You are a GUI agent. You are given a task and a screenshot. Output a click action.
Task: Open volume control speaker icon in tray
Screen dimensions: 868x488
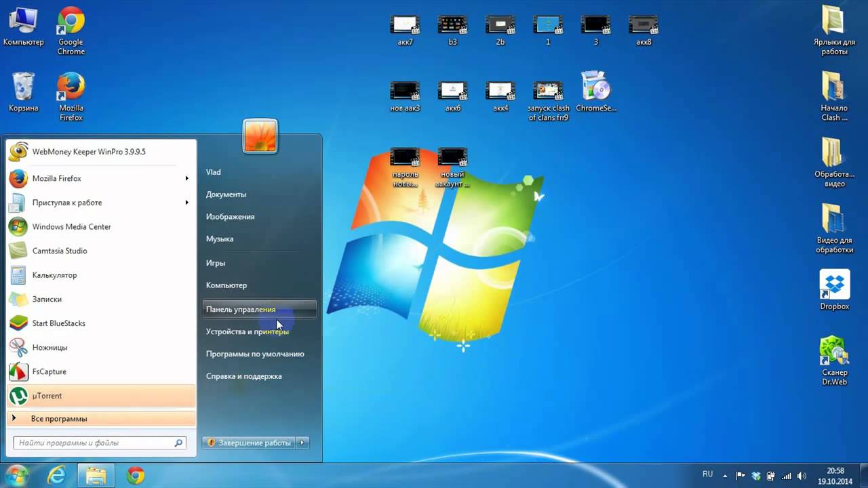point(802,476)
